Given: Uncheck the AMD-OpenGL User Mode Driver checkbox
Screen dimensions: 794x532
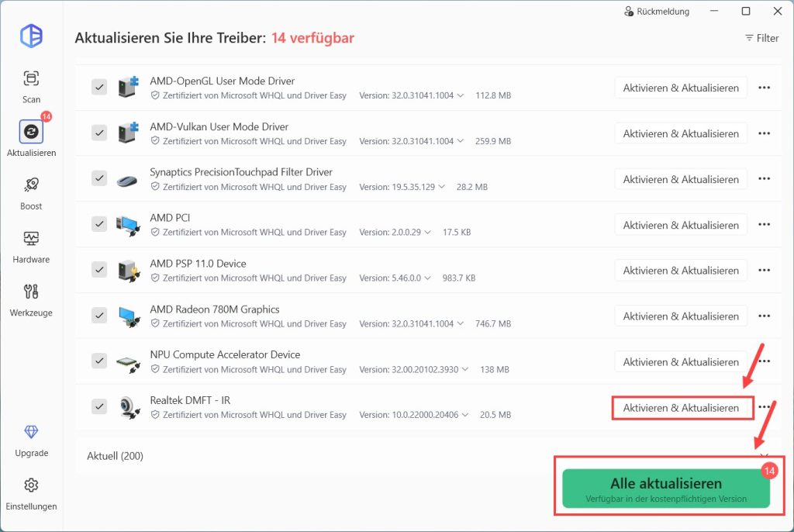Looking at the screenshot, I should [99, 87].
